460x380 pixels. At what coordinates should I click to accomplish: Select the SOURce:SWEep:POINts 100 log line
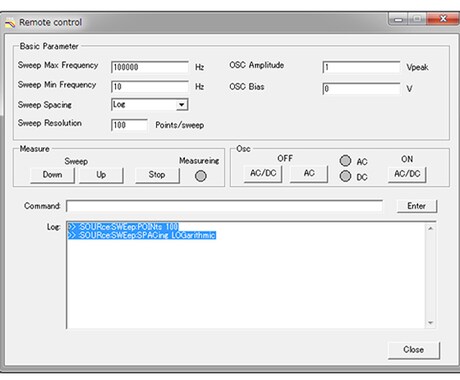[x=123, y=227]
